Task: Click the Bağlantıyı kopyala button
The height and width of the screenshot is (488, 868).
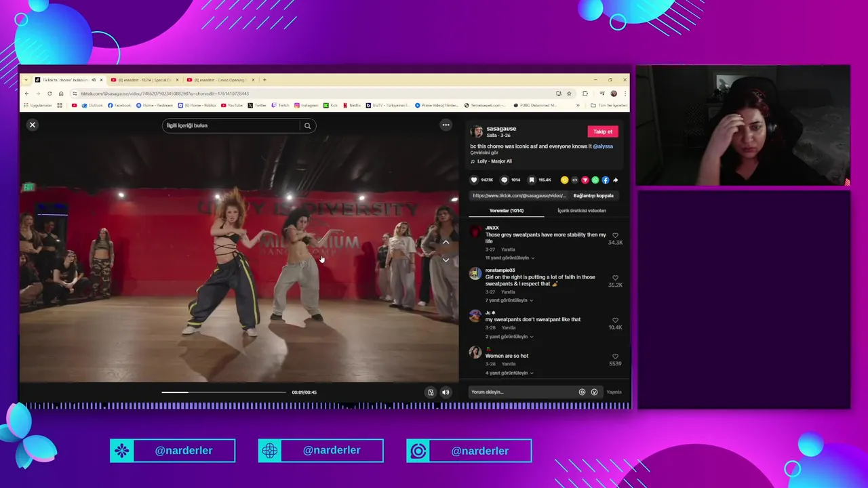Action: point(593,196)
